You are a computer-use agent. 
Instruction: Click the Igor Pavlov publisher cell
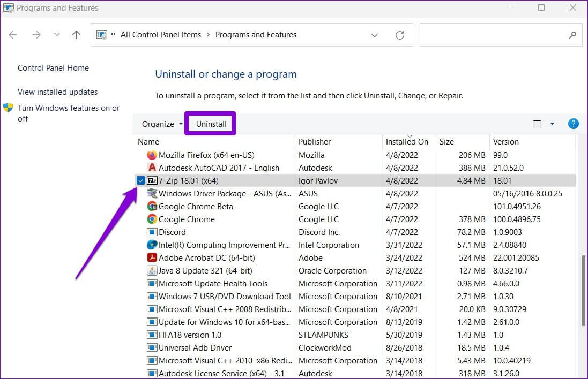(318, 181)
